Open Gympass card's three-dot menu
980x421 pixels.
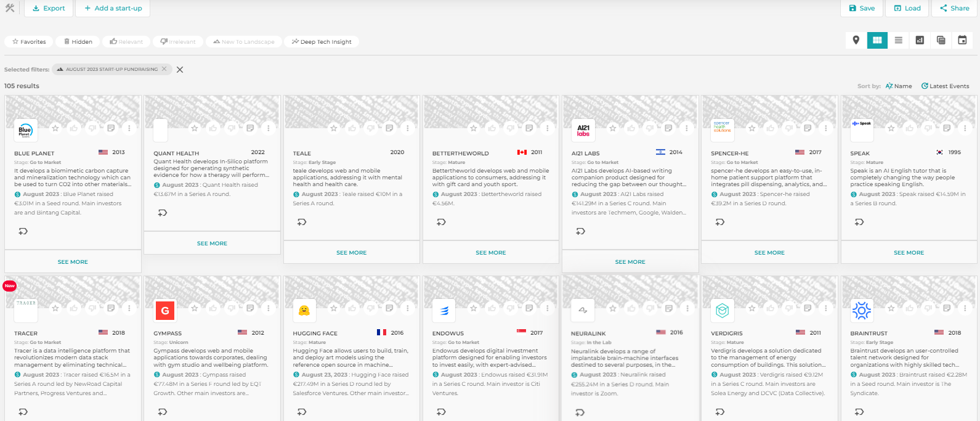pyautogui.click(x=269, y=308)
